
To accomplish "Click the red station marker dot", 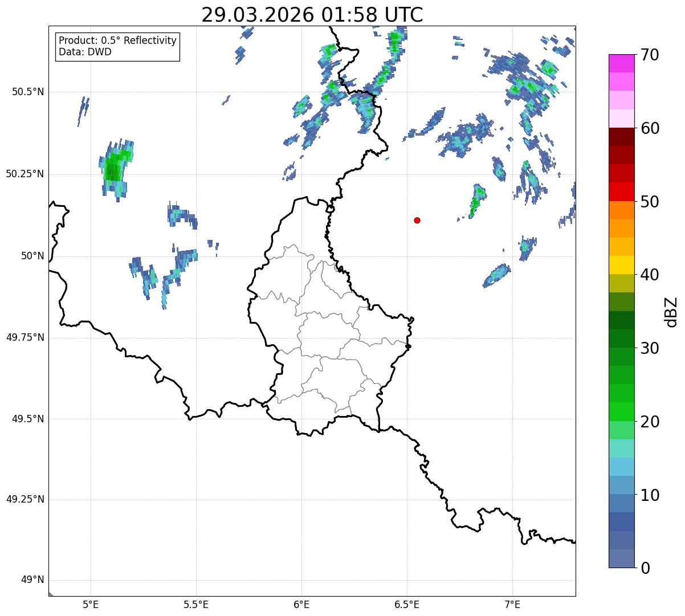I will (417, 220).
